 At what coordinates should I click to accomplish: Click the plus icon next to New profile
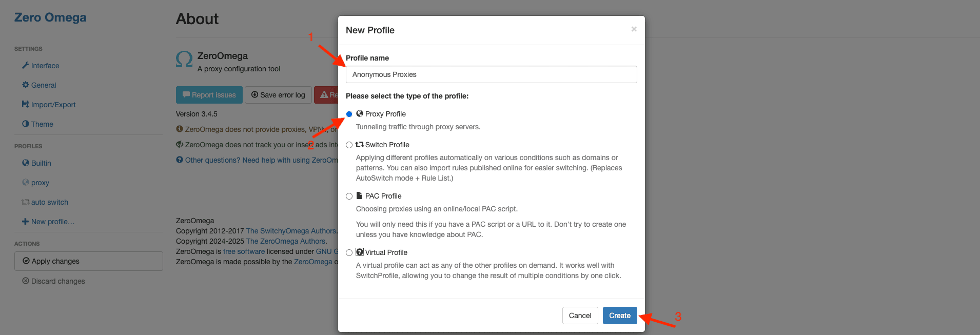coord(25,222)
